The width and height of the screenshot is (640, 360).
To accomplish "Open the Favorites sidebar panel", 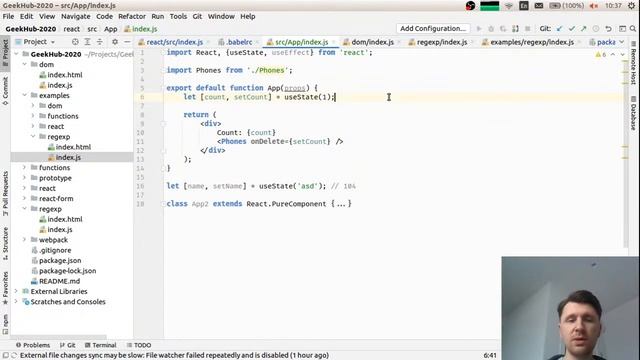I will 5,288.
